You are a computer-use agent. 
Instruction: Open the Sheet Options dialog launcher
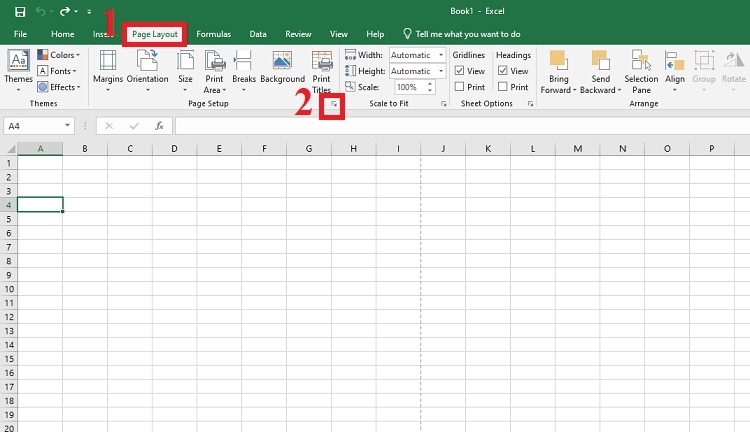[x=530, y=104]
